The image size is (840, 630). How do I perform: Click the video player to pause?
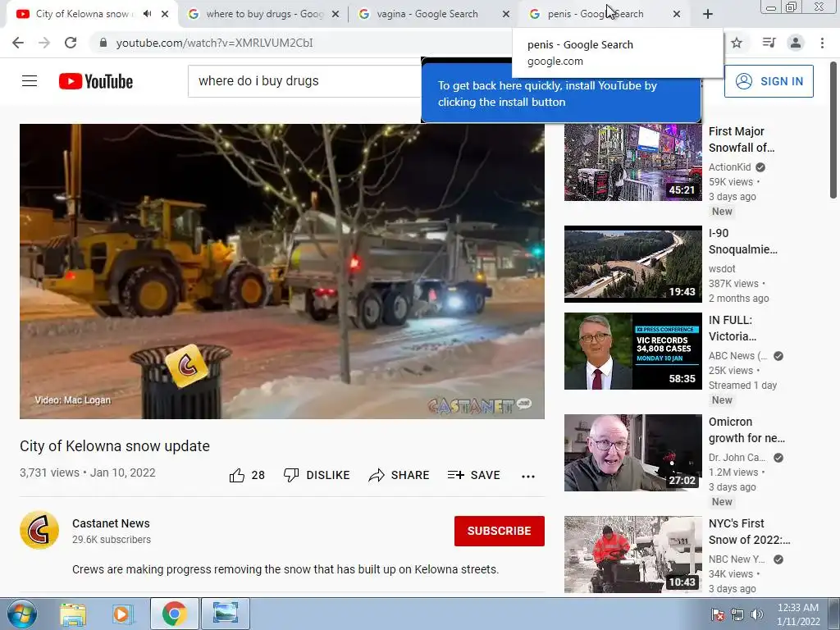pos(282,271)
